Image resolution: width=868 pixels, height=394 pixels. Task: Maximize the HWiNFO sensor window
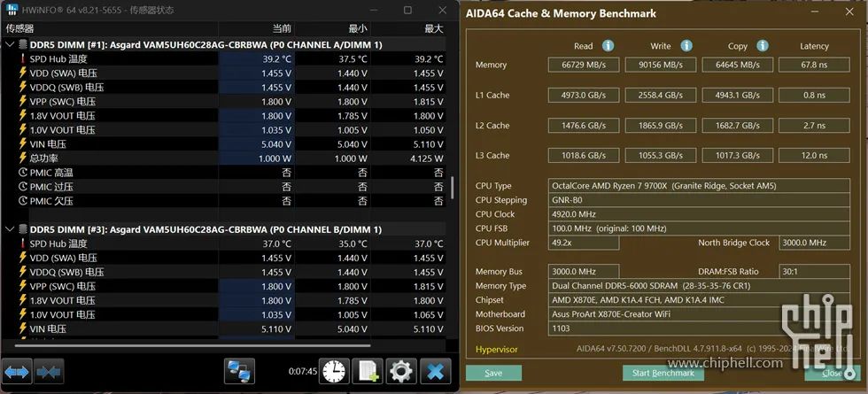pyautogui.click(x=407, y=10)
